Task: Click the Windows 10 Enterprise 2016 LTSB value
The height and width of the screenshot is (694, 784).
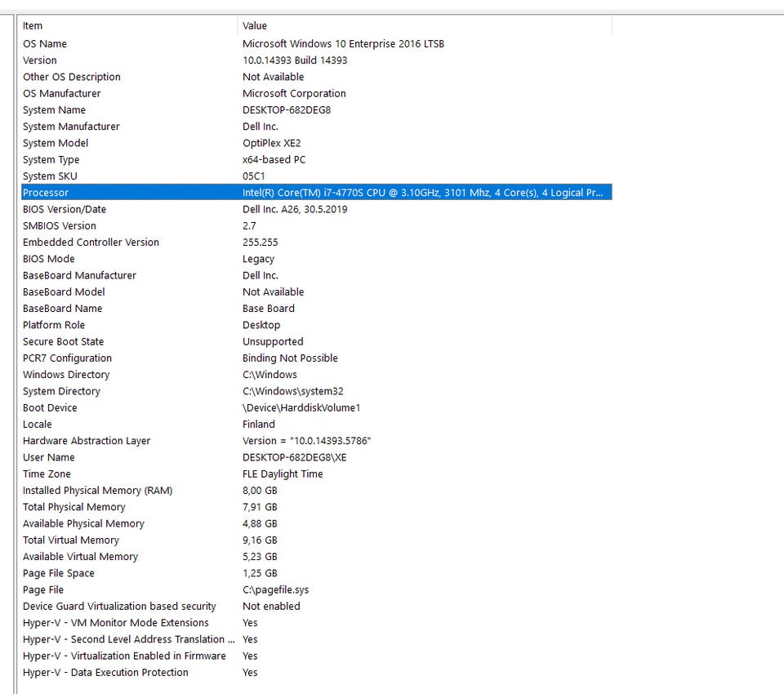Action: [343, 43]
